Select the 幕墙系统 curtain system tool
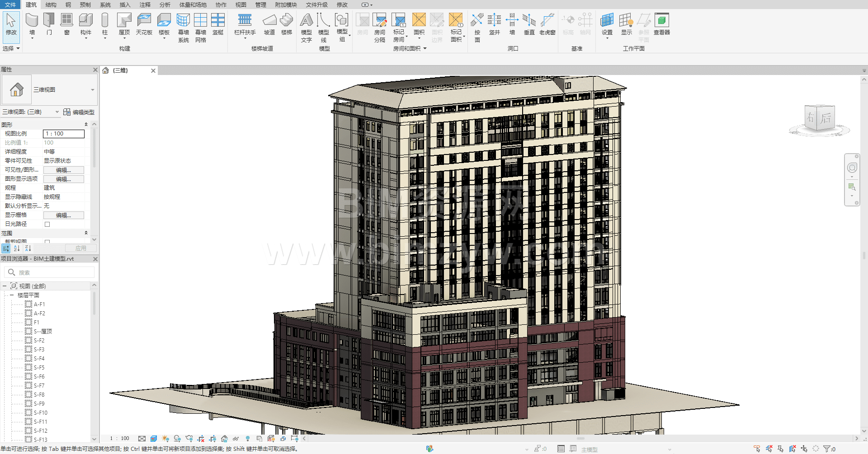The height and width of the screenshot is (454, 868). (183, 26)
